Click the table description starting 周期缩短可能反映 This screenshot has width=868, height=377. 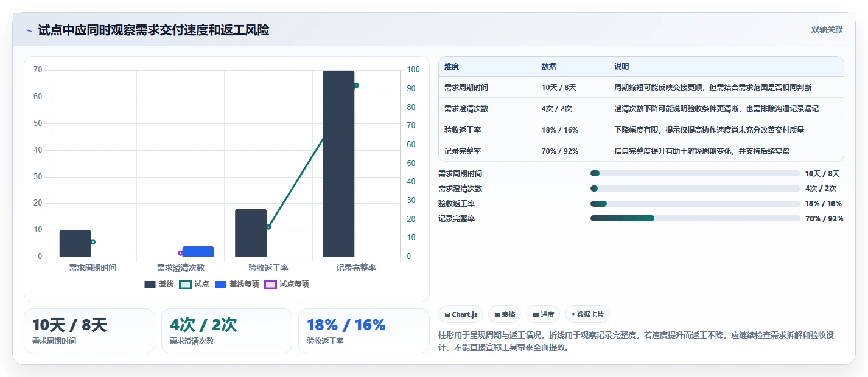[713, 88]
